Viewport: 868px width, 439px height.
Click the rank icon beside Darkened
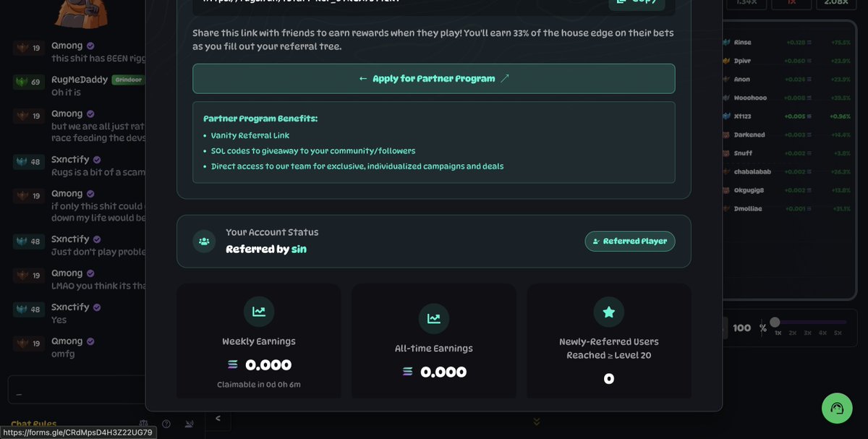726,135
